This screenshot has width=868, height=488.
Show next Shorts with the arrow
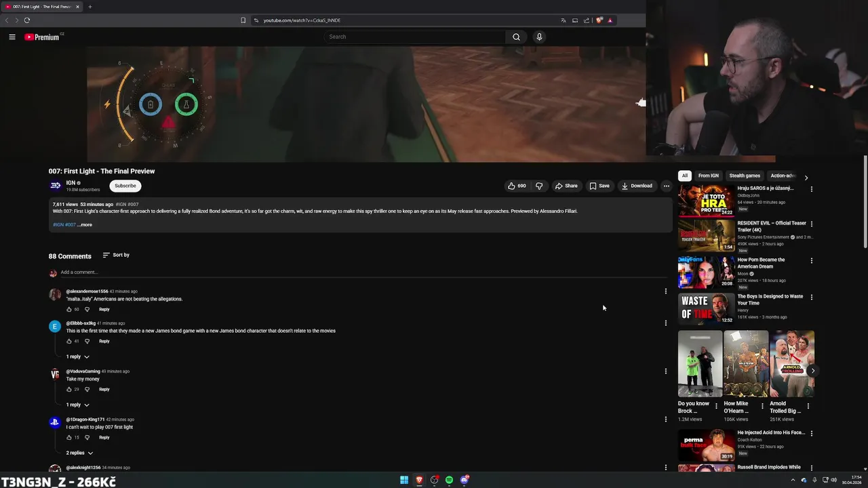pos(812,371)
